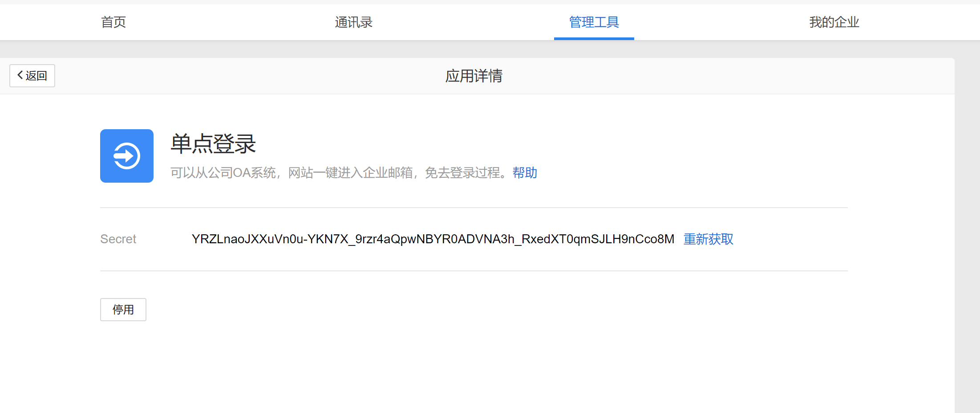Open the 帮助 help link

525,173
